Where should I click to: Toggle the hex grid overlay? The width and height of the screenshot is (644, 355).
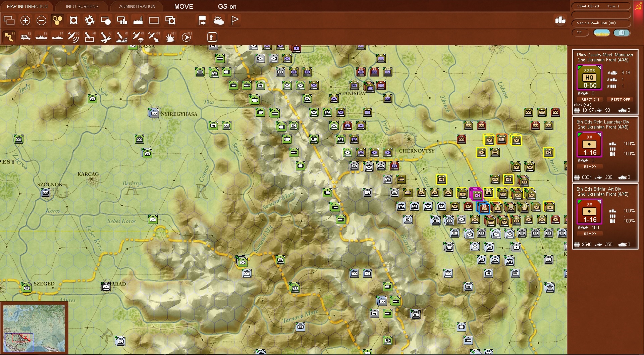pyautogui.click(x=57, y=20)
